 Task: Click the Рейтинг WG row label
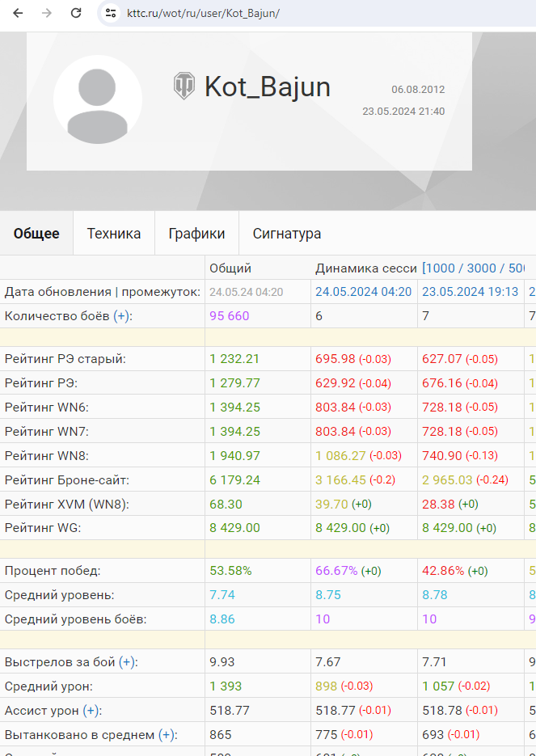43,528
